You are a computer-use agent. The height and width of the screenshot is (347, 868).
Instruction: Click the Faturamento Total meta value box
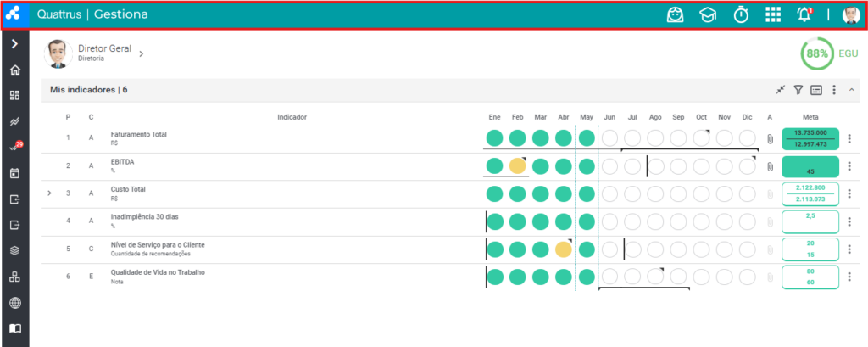(810, 138)
